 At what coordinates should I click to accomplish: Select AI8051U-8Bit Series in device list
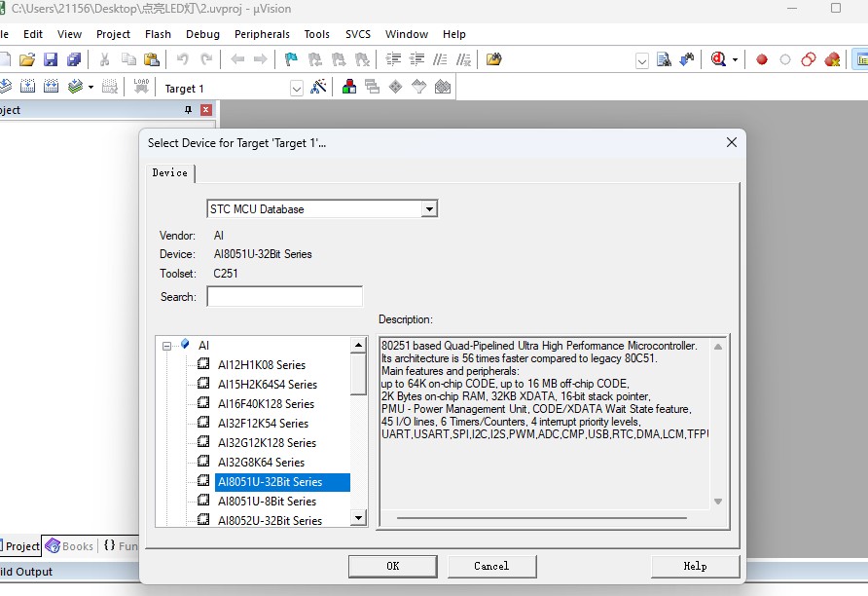(x=267, y=502)
